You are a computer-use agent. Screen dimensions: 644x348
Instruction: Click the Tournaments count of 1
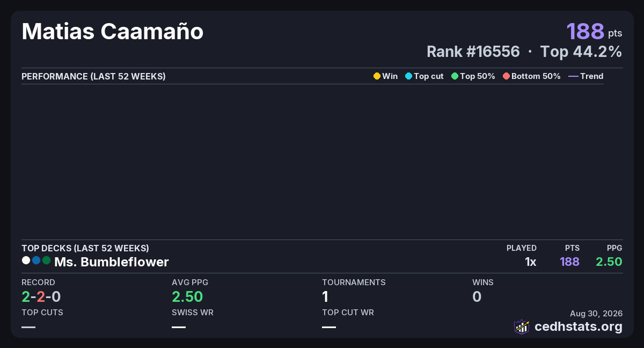(x=325, y=296)
